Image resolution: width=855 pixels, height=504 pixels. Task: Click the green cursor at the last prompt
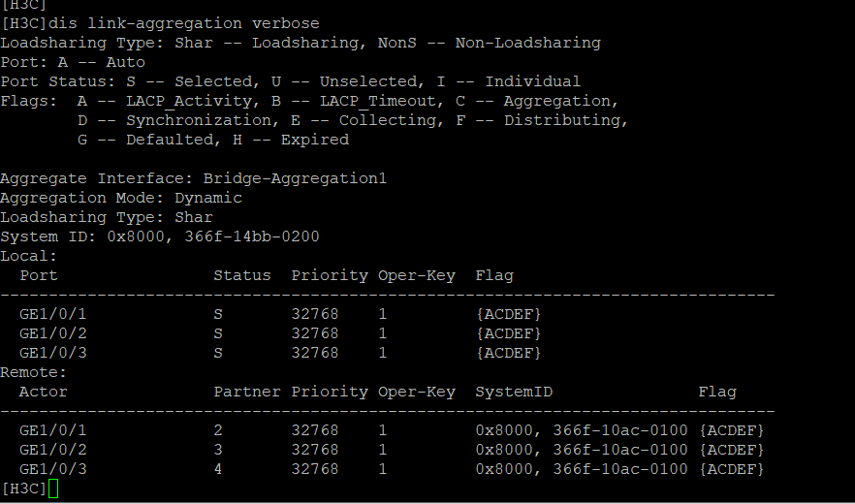(53, 488)
